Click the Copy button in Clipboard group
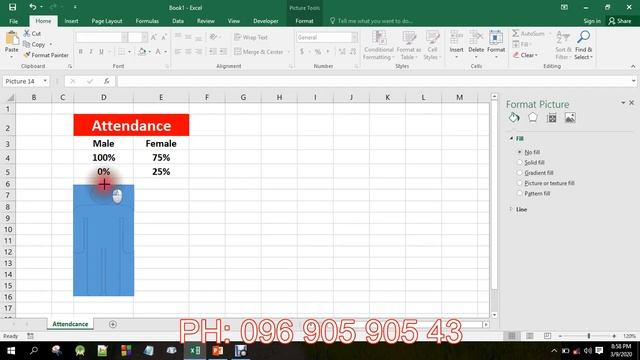Image resolution: width=640 pixels, height=360 pixels. pyautogui.click(x=34, y=44)
